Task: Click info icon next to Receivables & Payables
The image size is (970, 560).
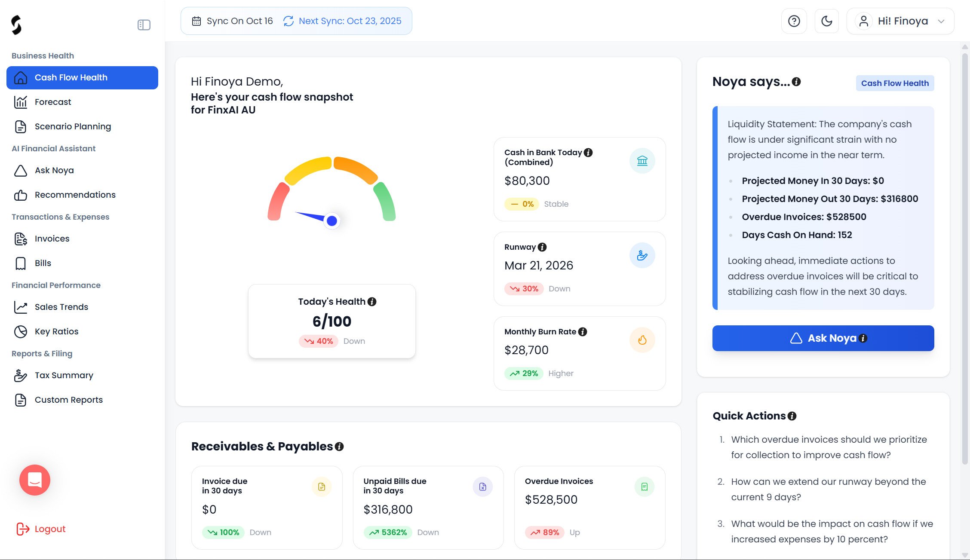Action: pos(339,447)
